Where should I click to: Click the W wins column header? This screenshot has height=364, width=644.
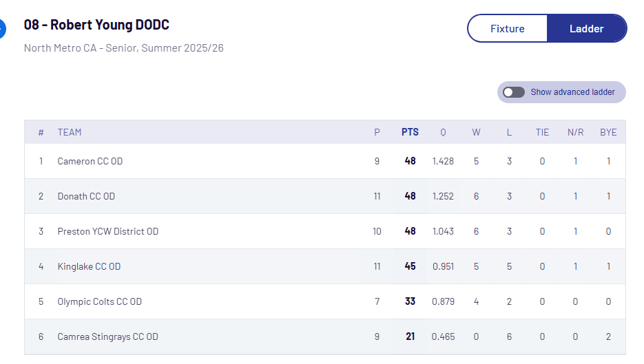pos(476,132)
